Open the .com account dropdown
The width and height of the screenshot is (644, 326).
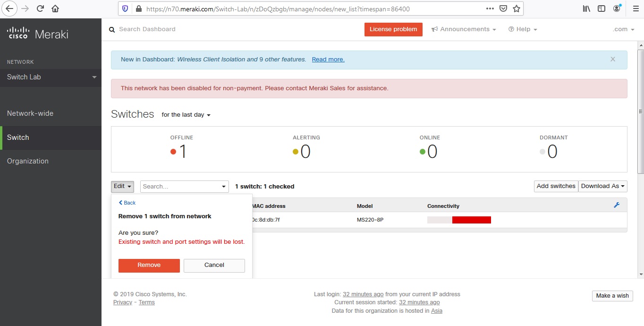(623, 29)
